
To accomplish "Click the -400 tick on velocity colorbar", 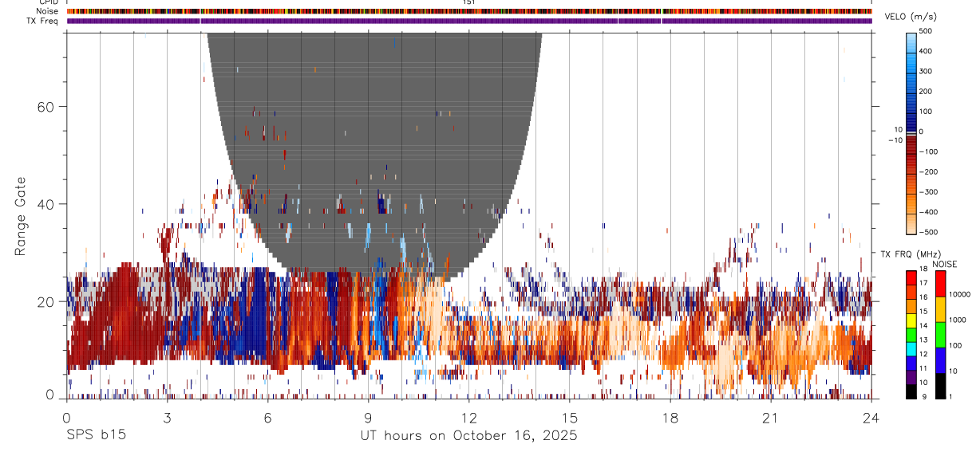I will point(929,213).
